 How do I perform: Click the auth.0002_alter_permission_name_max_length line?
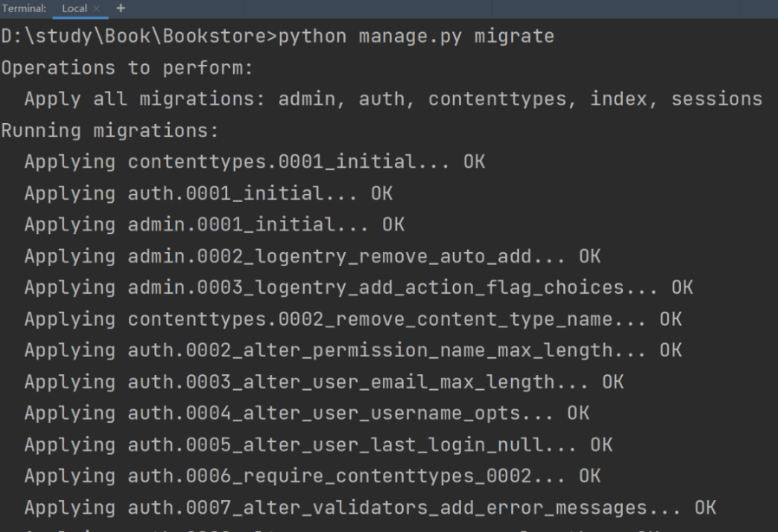pos(353,351)
